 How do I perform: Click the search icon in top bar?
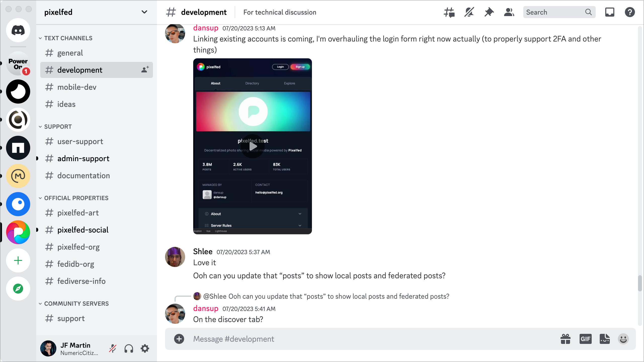coord(589,12)
